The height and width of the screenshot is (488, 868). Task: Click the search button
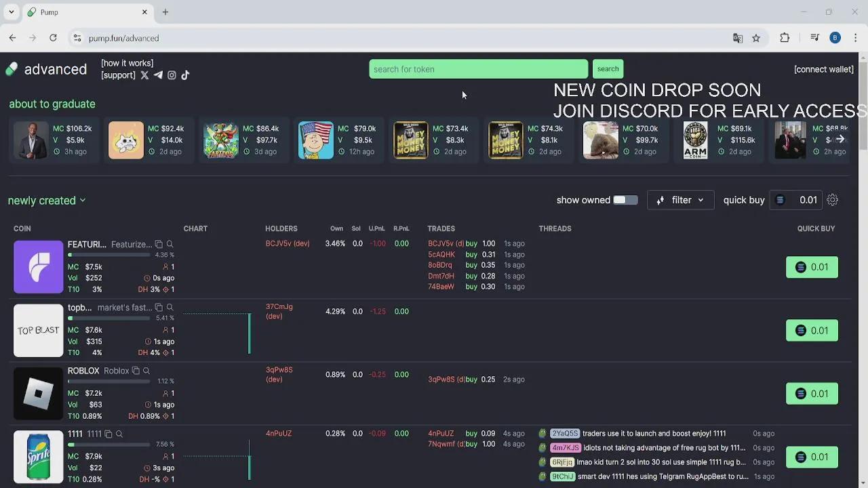click(x=608, y=68)
